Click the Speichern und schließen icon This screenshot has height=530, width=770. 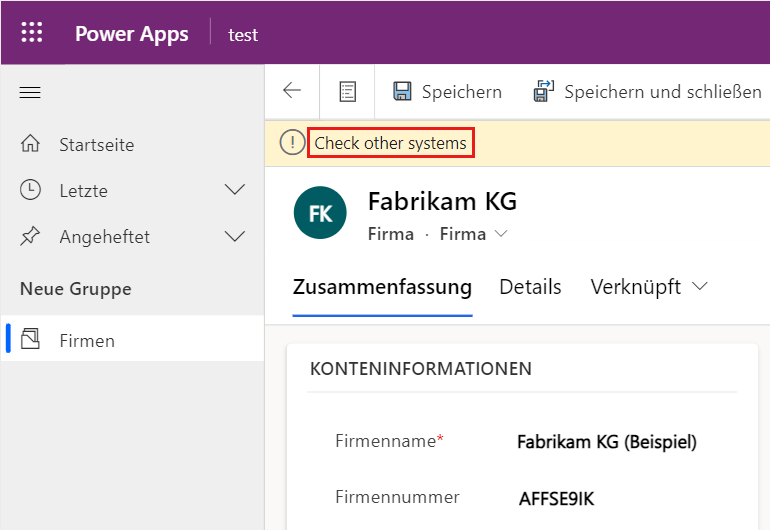[544, 91]
